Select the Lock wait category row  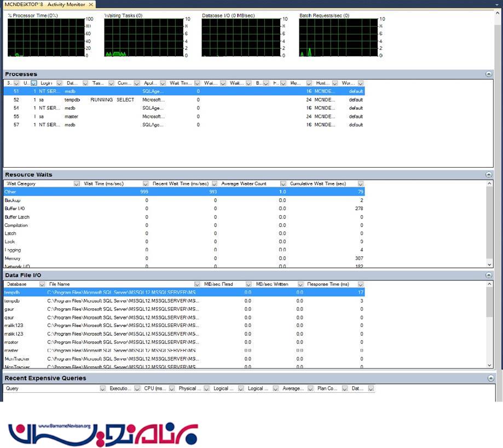click(184, 242)
